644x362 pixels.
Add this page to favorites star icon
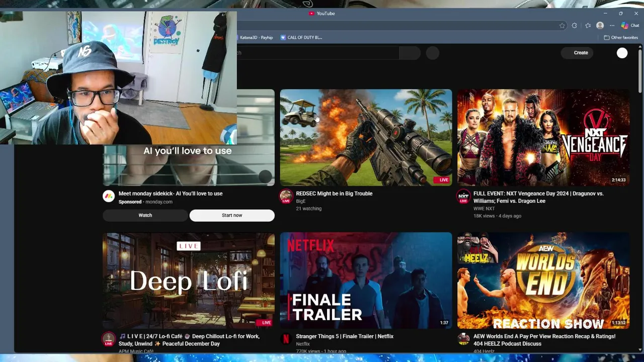click(562, 26)
